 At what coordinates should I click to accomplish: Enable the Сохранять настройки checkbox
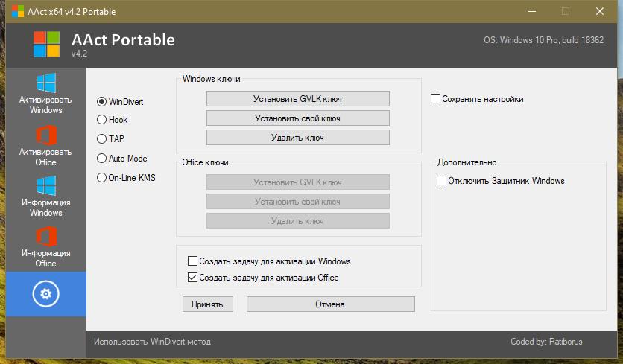[x=435, y=99]
